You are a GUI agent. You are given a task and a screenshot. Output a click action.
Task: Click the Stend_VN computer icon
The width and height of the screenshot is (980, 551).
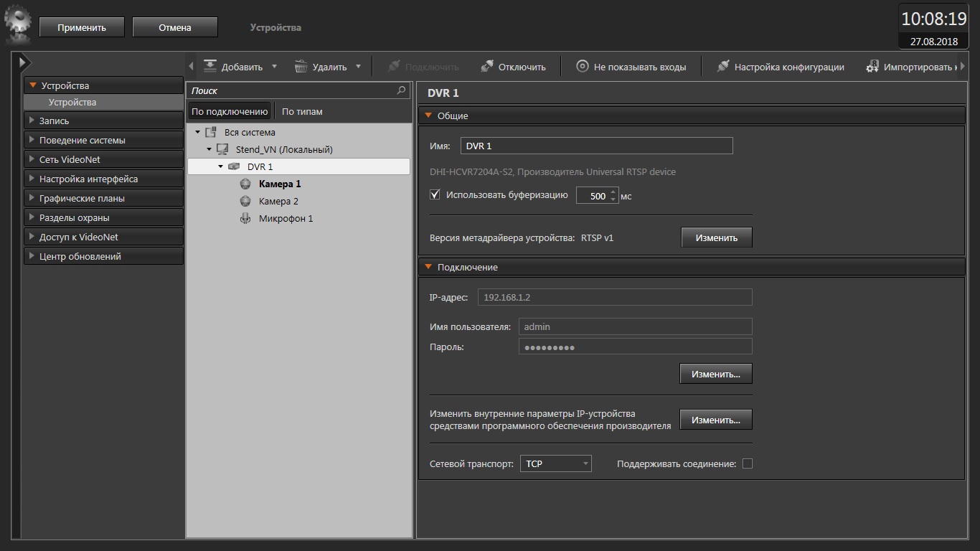tap(222, 149)
